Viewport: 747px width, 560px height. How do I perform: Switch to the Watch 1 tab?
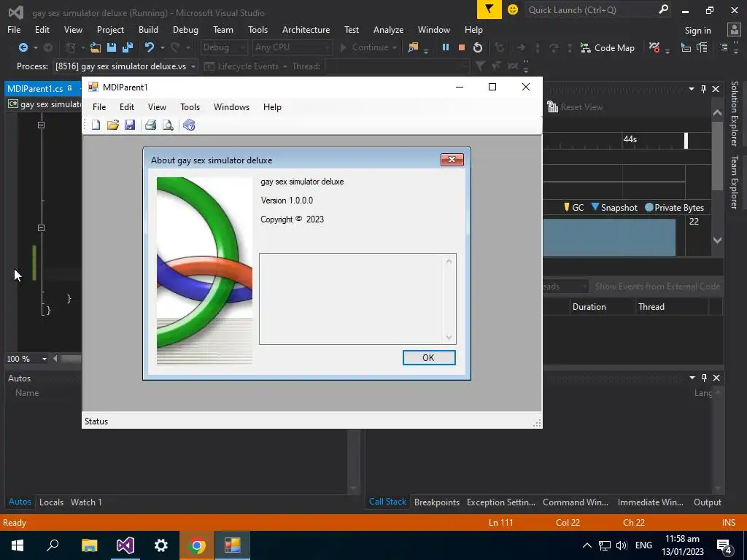(x=86, y=502)
